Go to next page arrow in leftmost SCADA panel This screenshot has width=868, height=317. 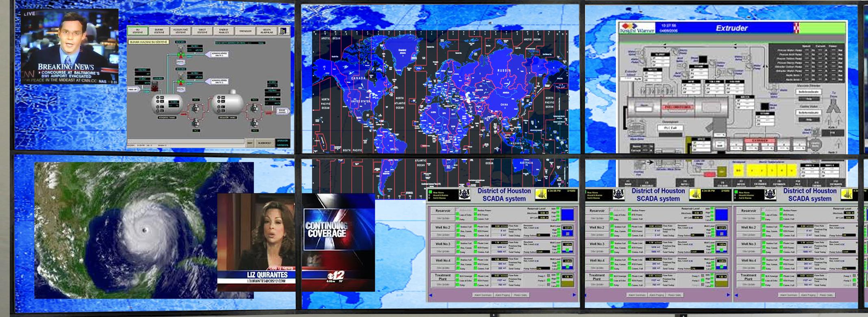574,295
